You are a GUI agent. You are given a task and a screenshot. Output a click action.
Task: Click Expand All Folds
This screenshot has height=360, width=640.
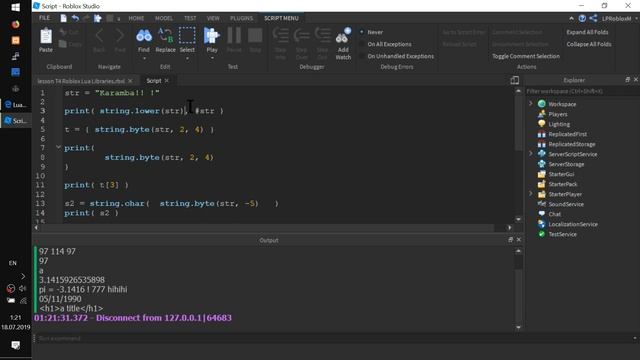coord(587,32)
